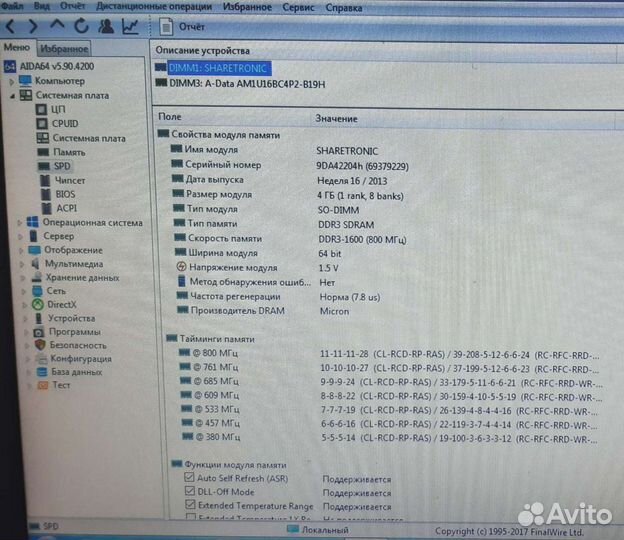Click the Значение column header
Image resolution: width=624 pixels, height=540 pixels.
(336, 119)
